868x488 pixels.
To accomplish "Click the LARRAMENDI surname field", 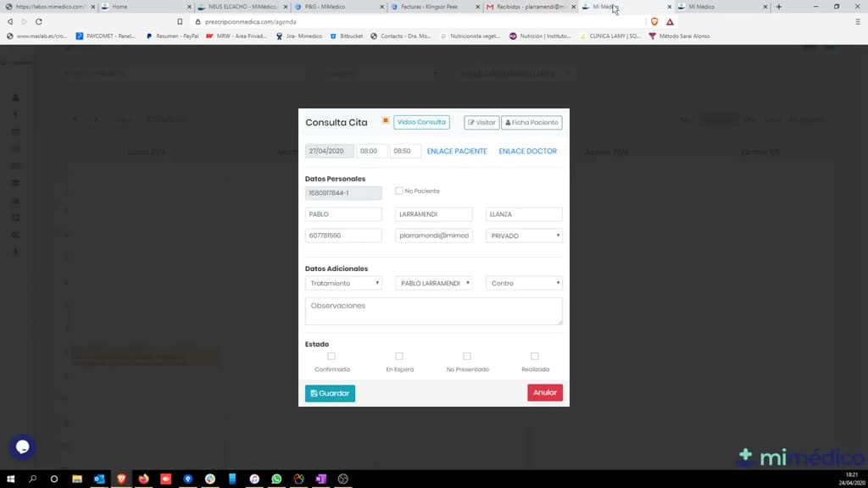I will [x=433, y=214].
